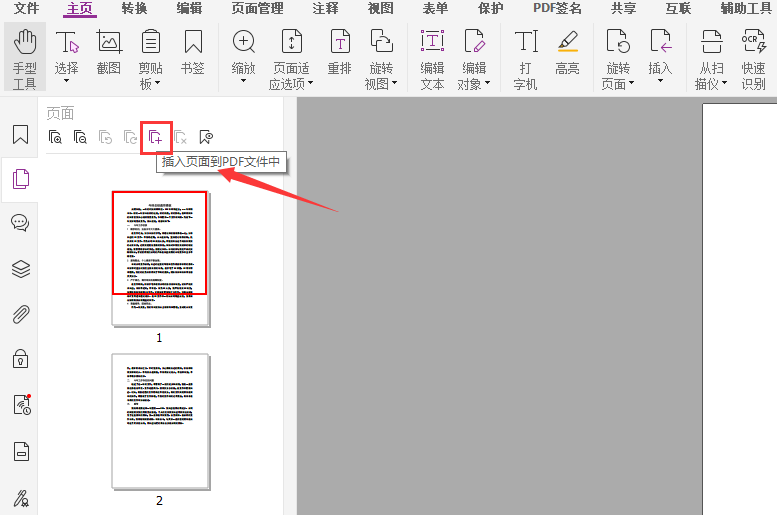This screenshot has width=777, height=515.
Task: Choose the Highlight (高亮) tool
Action: tap(567, 56)
